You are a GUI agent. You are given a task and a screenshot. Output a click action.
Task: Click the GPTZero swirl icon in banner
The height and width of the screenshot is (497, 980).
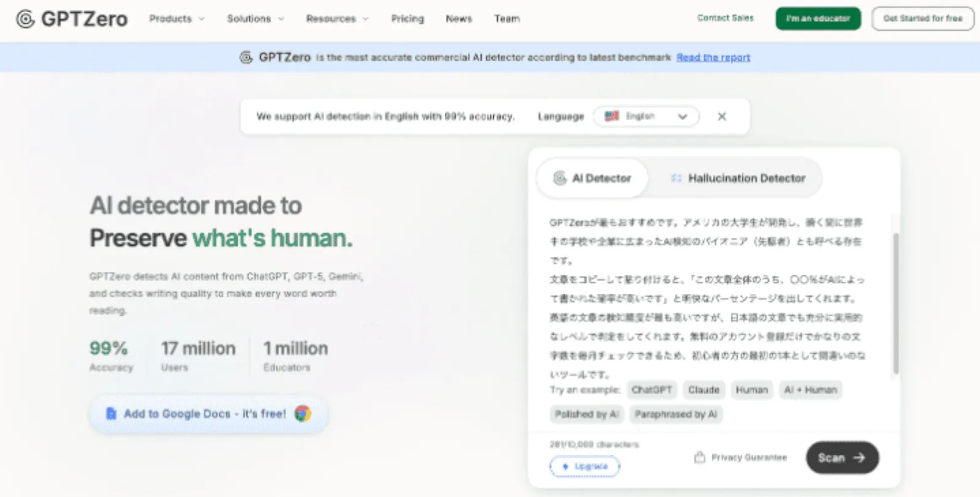click(246, 57)
